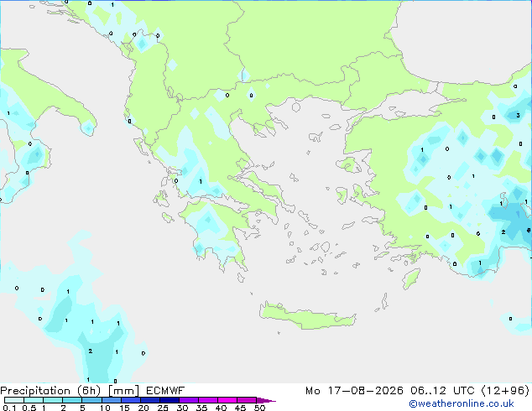Click the "20" legend scale value

point(143,408)
